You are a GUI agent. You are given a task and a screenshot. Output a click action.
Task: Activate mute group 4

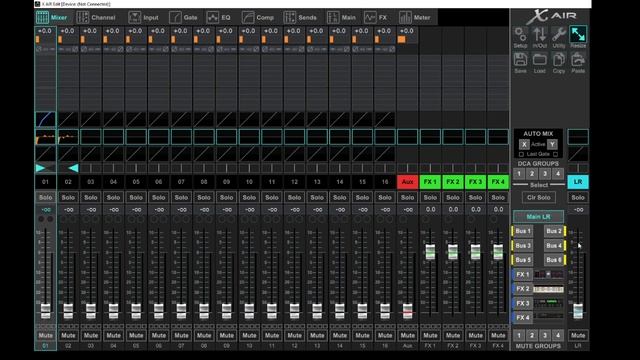point(558,336)
